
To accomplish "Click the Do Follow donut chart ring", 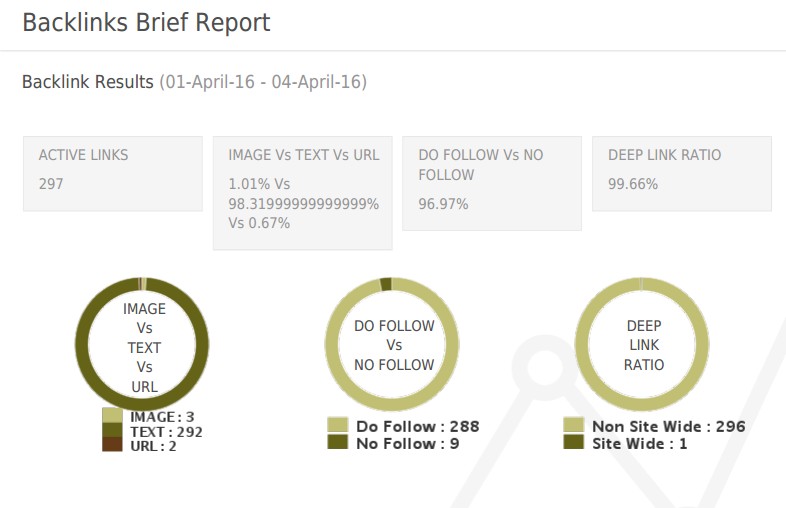I will pos(332,345).
